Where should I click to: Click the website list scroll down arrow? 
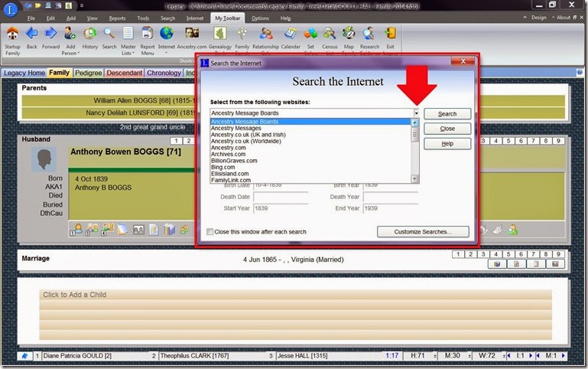click(x=414, y=178)
